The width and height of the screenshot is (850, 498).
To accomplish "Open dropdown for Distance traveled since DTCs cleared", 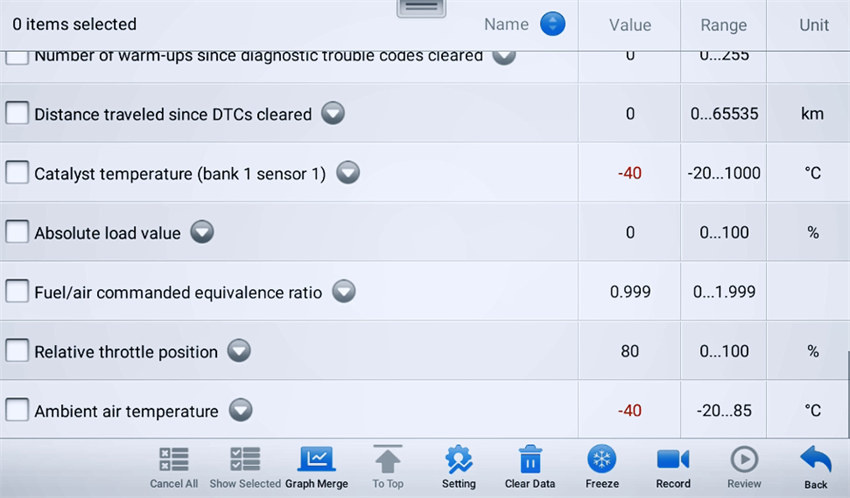I will pyautogui.click(x=333, y=114).
